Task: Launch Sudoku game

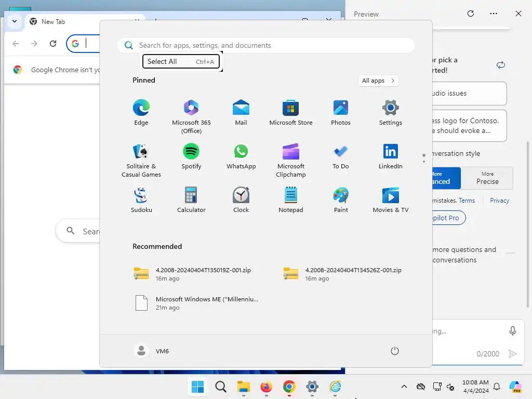Action: click(141, 200)
